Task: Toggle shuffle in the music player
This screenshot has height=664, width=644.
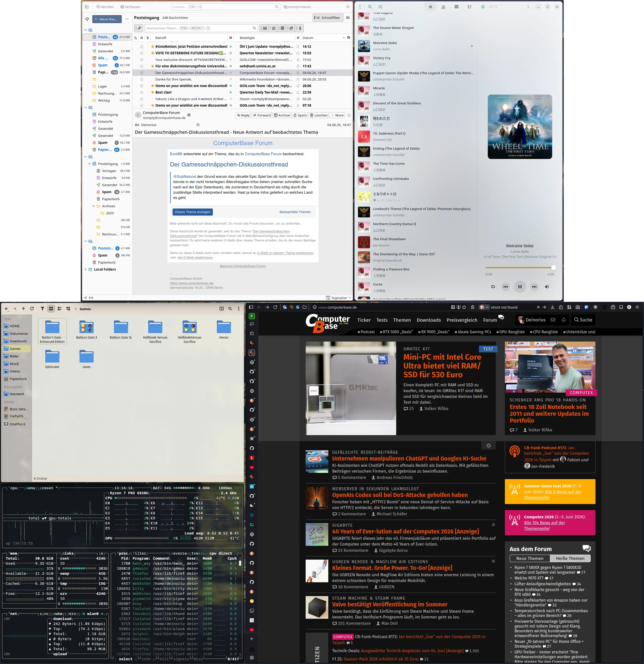Action: point(380,7)
